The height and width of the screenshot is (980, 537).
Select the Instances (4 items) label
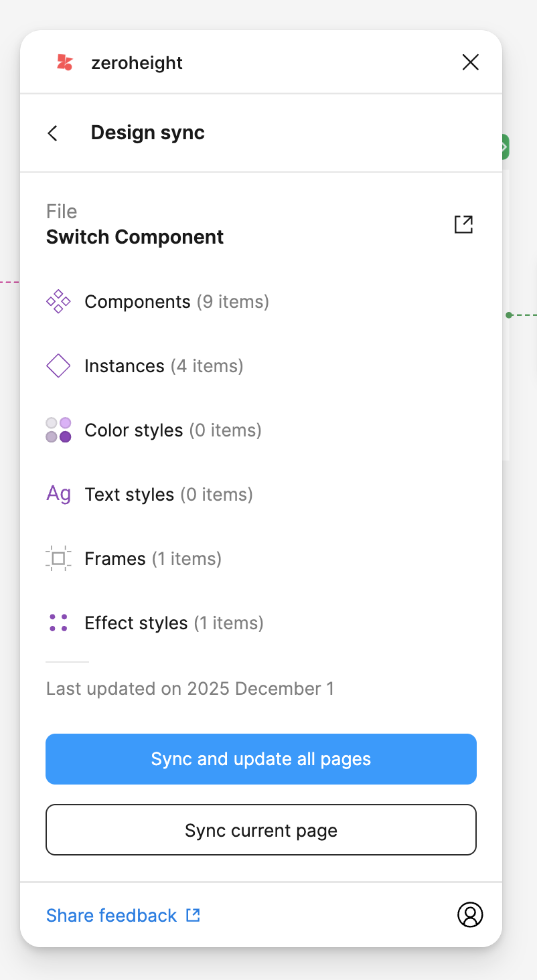pos(163,366)
